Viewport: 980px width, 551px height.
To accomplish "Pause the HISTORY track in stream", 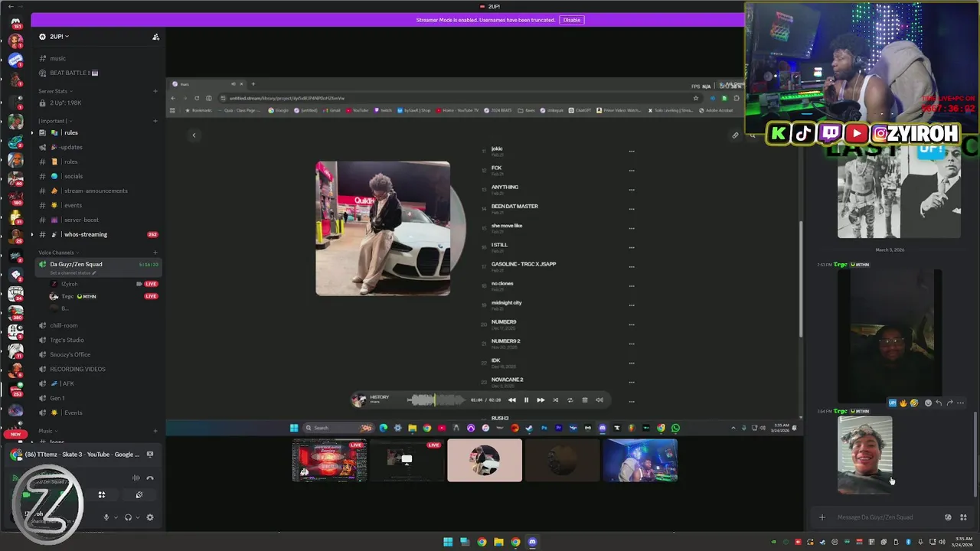I will point(526,399).
